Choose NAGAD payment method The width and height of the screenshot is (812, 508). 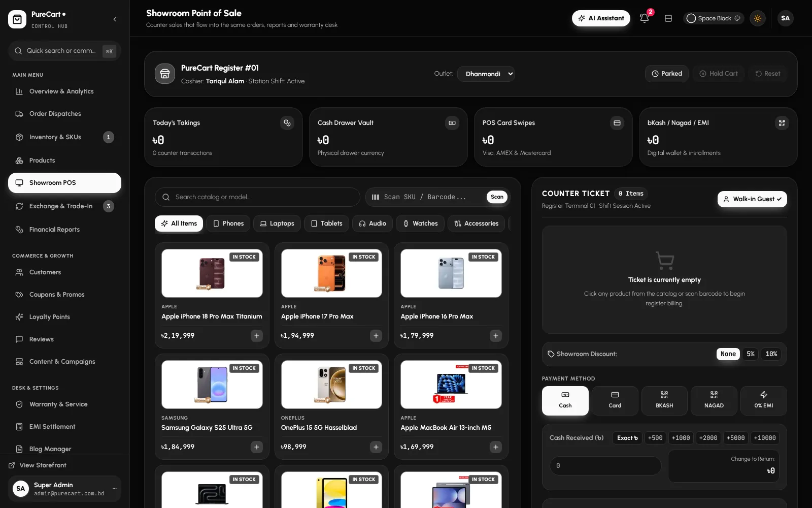click(x=714, y=401)
